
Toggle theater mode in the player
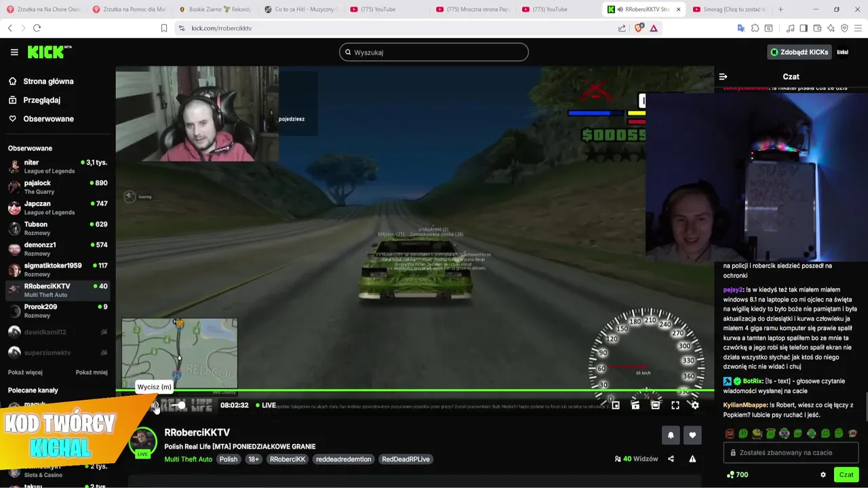tap(655, 405)
